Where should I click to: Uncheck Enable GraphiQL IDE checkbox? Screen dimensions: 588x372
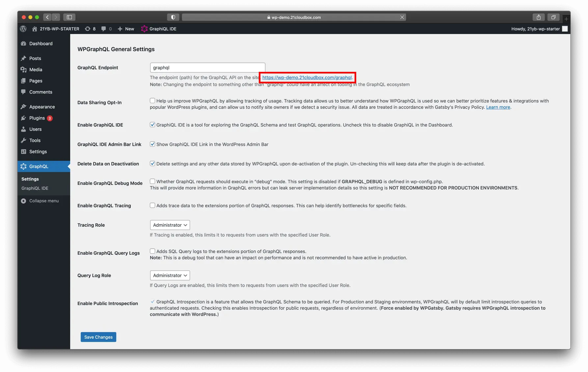pos(152,125)
